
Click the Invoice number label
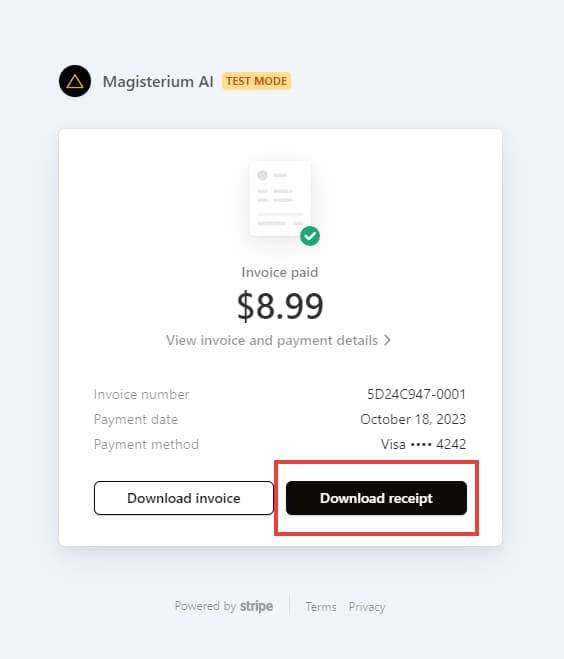coord(142,394)
